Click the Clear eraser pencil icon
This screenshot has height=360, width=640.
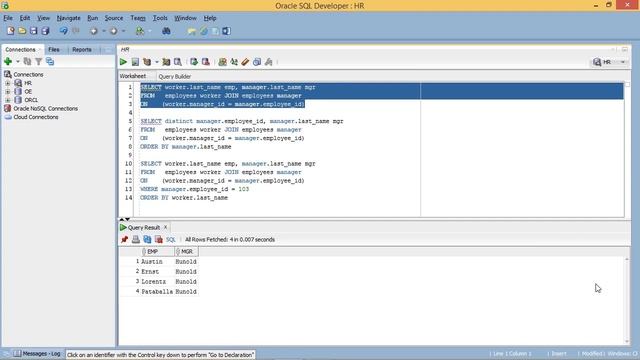[x=245, y=62]
